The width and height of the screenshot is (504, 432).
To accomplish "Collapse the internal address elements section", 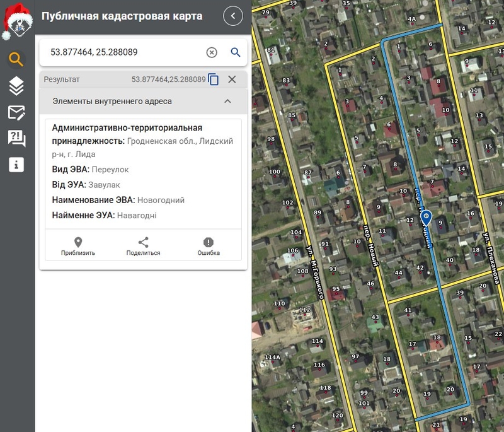I will (x=227, y=101).
